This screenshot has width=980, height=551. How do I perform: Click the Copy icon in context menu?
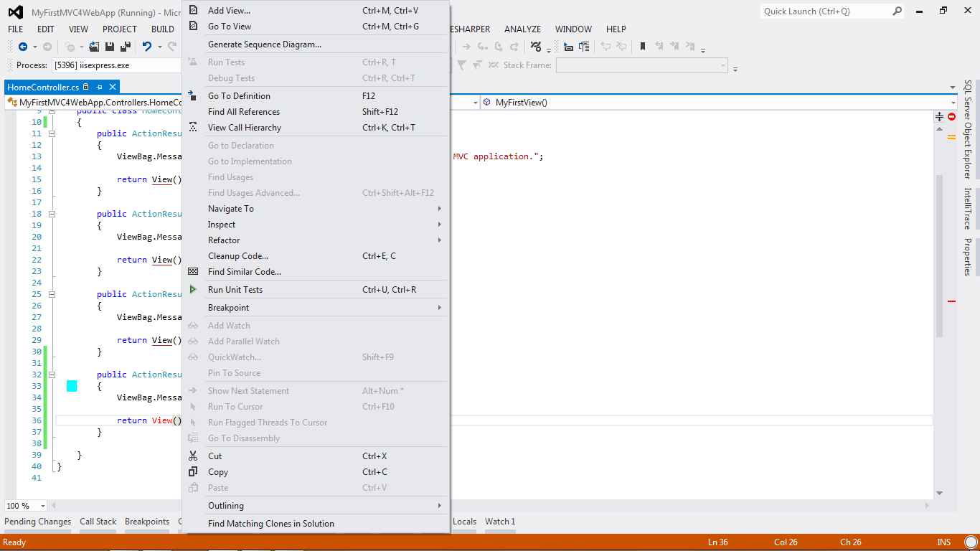pyautogui.click(x=193, y=472)
